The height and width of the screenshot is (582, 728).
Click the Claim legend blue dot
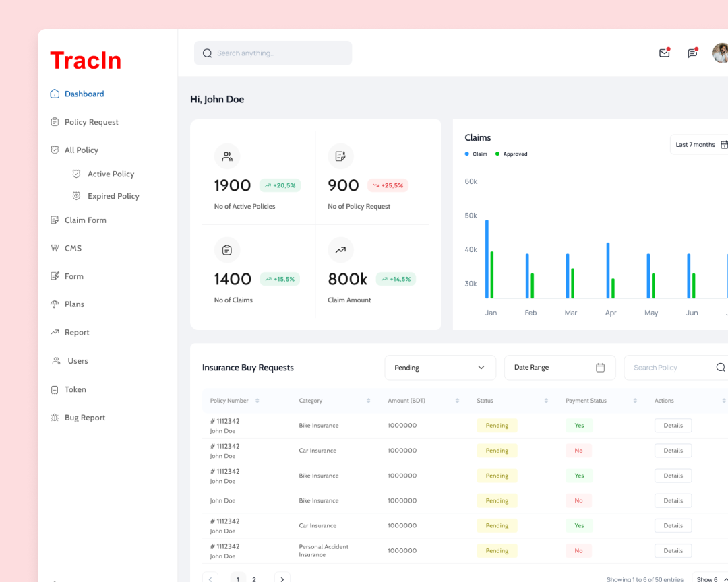click(x=466, y=154)
